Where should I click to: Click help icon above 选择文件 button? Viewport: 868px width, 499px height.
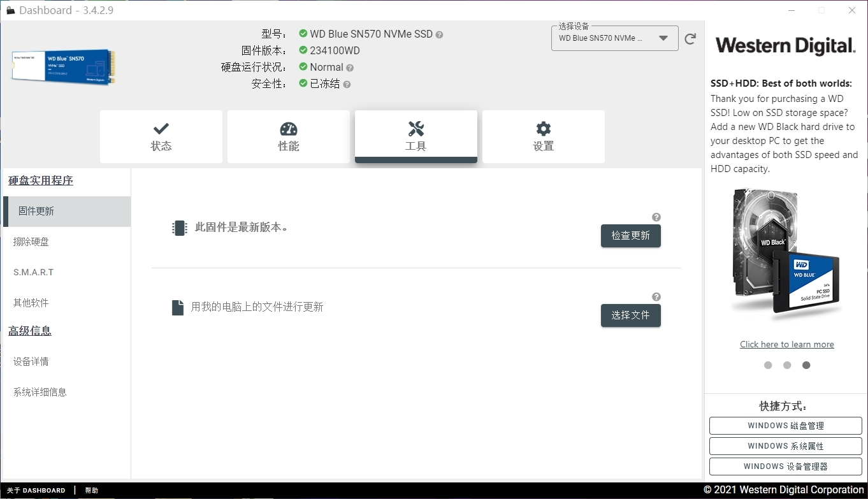coord(656,296)
